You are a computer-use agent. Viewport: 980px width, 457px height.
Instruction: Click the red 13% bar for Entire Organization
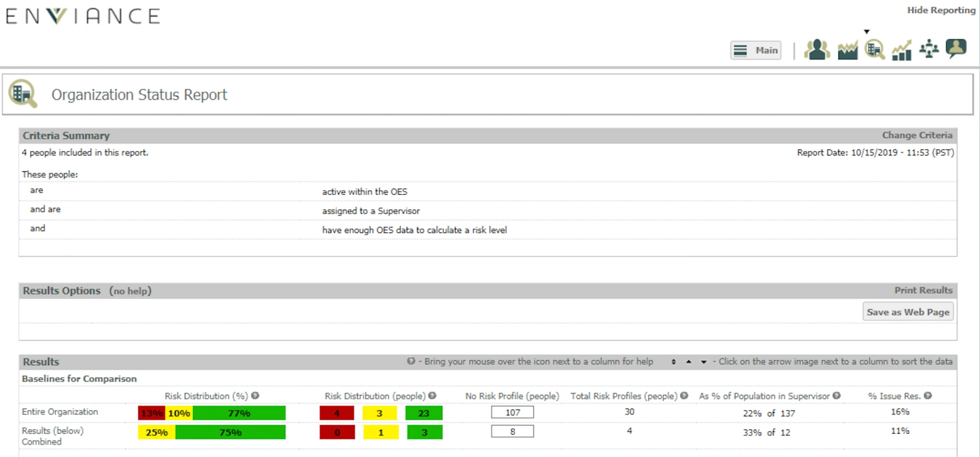click(151, 413)
